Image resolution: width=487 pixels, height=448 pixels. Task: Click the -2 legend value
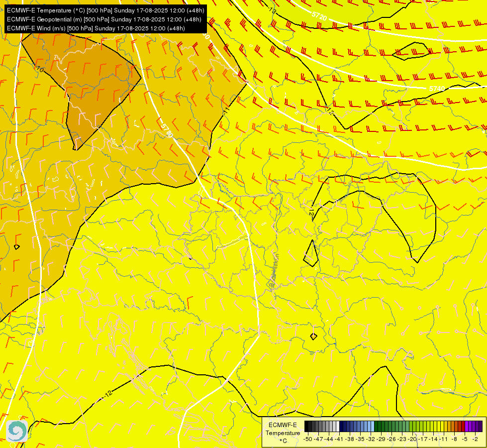(475, 440)
